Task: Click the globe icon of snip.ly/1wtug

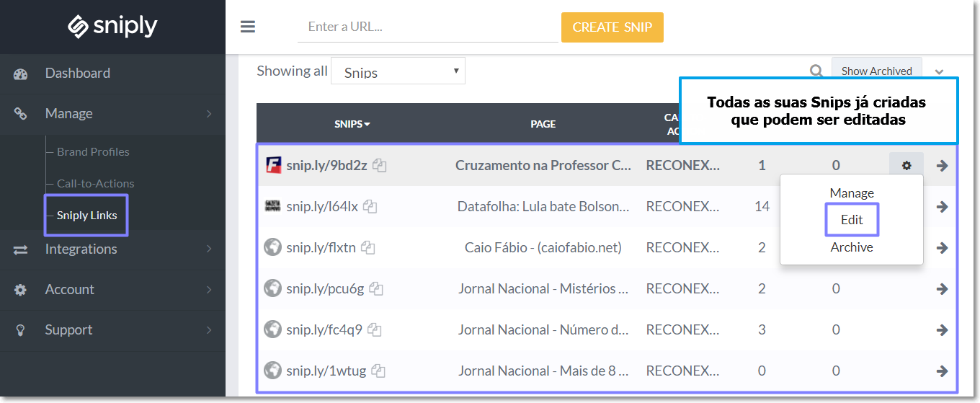Action: point(272,371)
